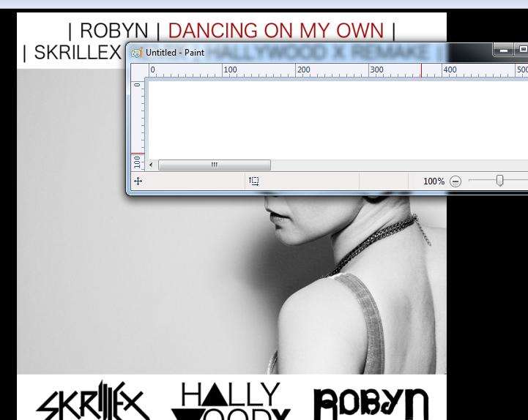
Task: Minimize the Untitled - Paint window
Action: click(x=503, y=50)
